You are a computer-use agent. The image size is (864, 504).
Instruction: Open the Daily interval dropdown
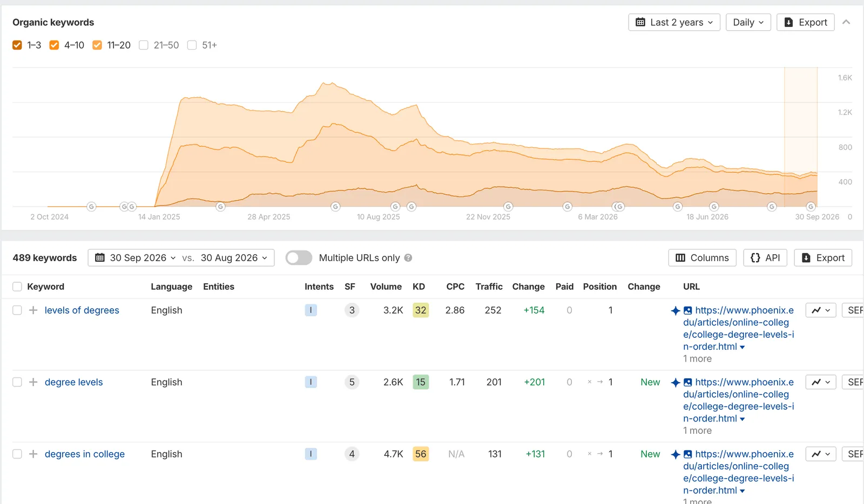[748, 22]
